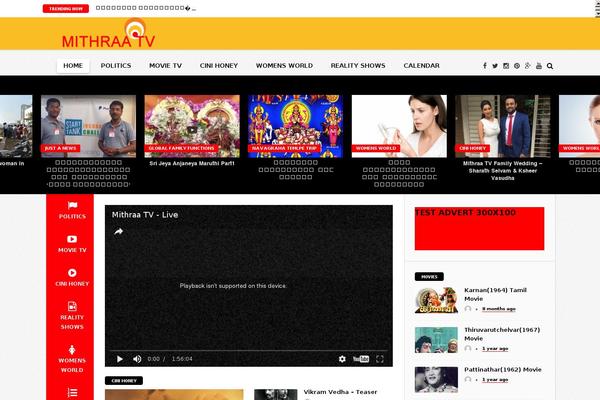Click the video share arrow icon
Screen dimensions: 600x400
pyautogui.click(x=118, y=232)
